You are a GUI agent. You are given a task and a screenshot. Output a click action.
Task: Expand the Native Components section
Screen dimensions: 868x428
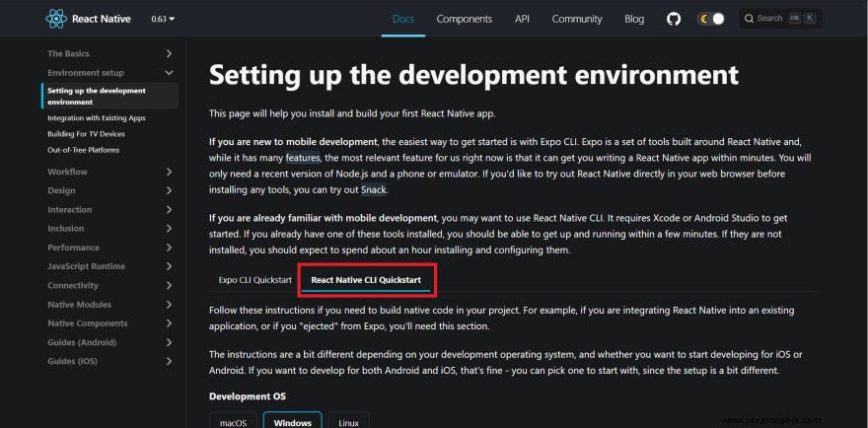tap(109, 323)
